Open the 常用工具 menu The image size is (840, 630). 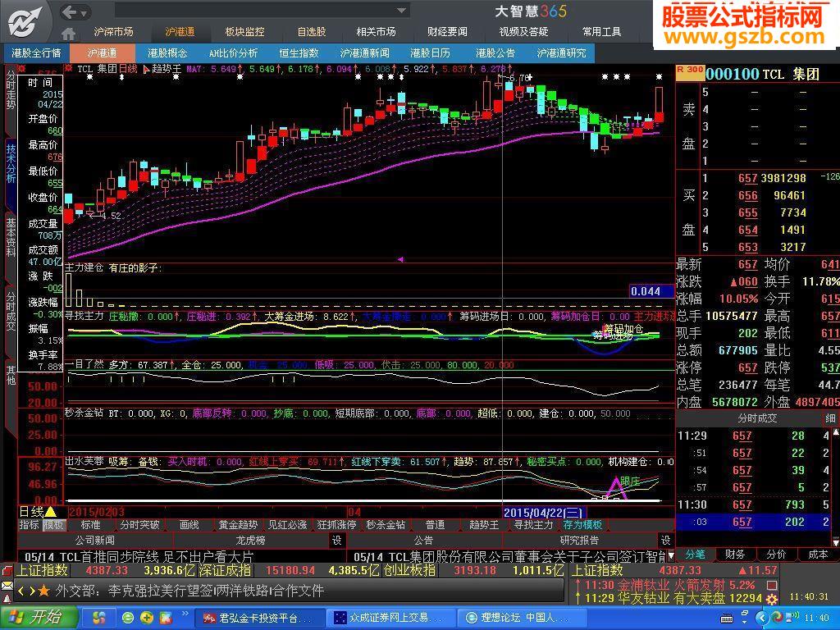click(x=602, y=32)
